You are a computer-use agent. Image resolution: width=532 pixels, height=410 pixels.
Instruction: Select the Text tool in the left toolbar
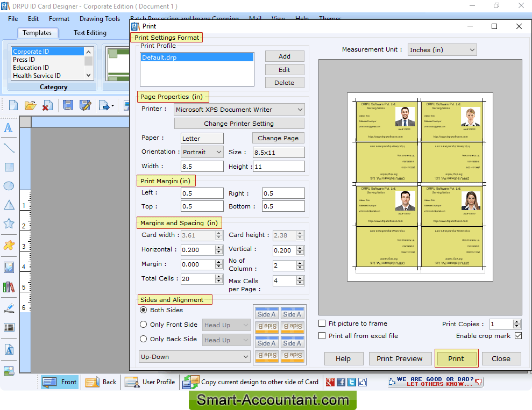click(9, 128)
